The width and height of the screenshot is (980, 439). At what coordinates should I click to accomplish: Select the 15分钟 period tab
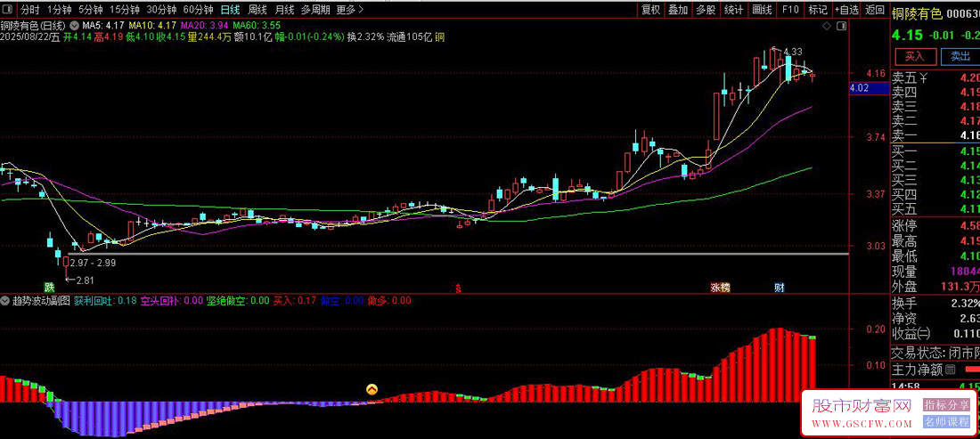(x=125, y=10)
